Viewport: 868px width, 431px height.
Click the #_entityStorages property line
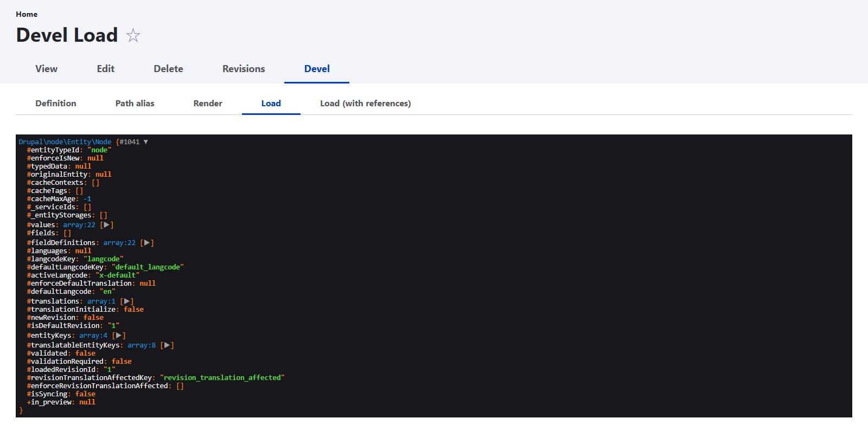67,215
